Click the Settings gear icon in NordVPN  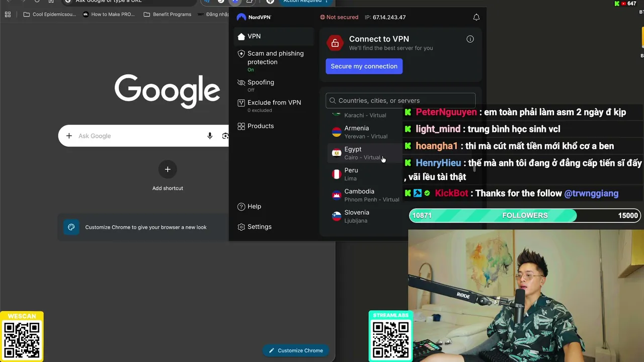point(241,227)
